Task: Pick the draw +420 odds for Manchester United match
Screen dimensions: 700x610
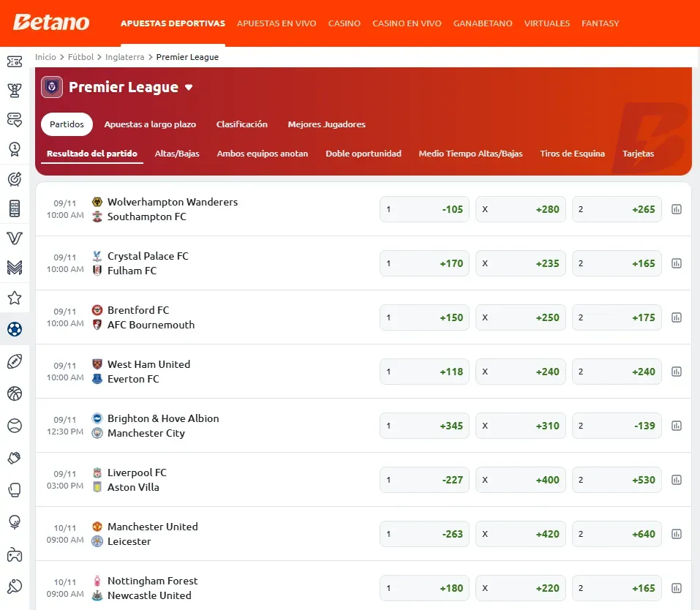Action: tap(520, 534)
